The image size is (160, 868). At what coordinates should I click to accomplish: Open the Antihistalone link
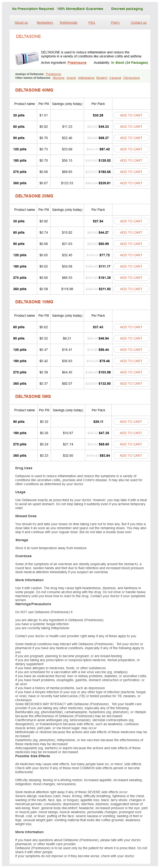[x=86, y=78]
